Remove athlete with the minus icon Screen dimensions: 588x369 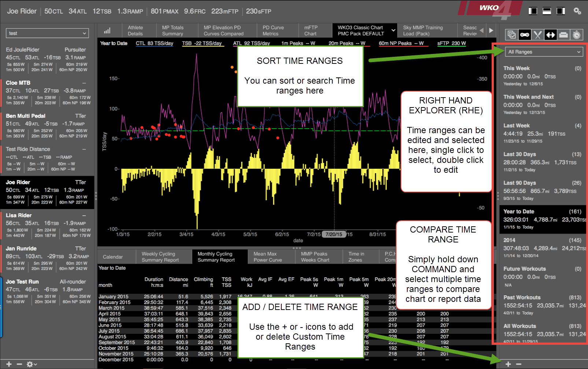(x=19, y=364)
